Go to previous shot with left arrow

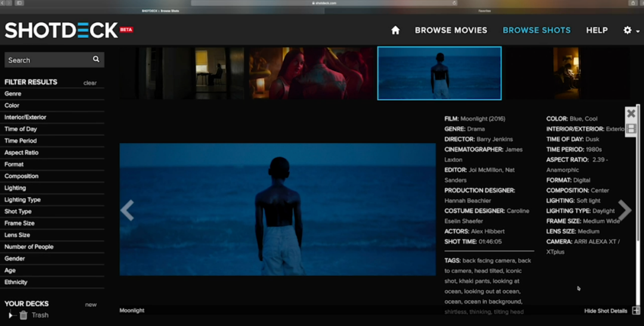[128, 210]
